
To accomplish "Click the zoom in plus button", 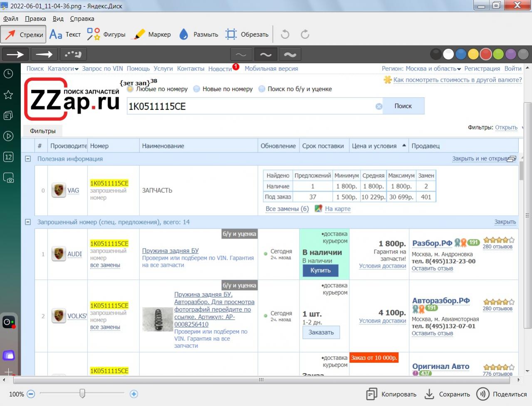I will (134, 394).
